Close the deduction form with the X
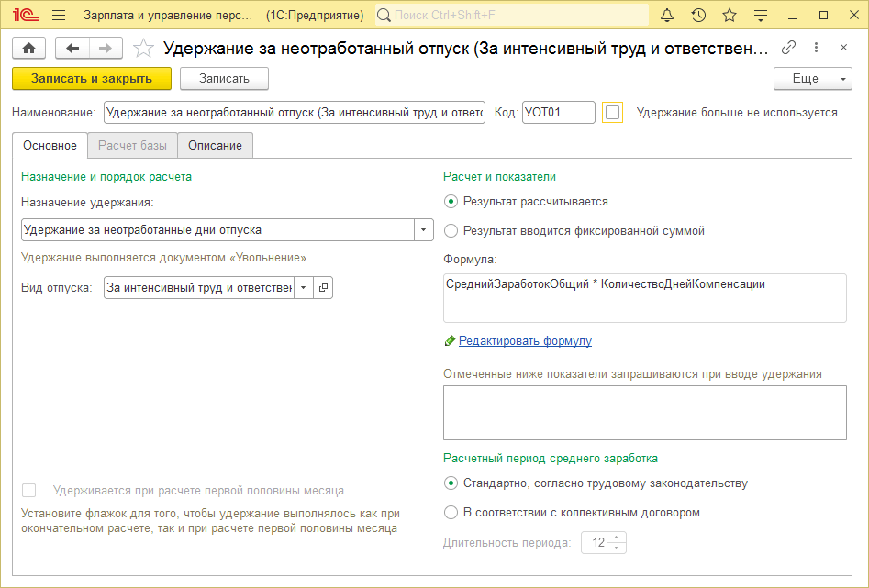The width and height of the screenshot is (869, 588). tap(843, 48)
